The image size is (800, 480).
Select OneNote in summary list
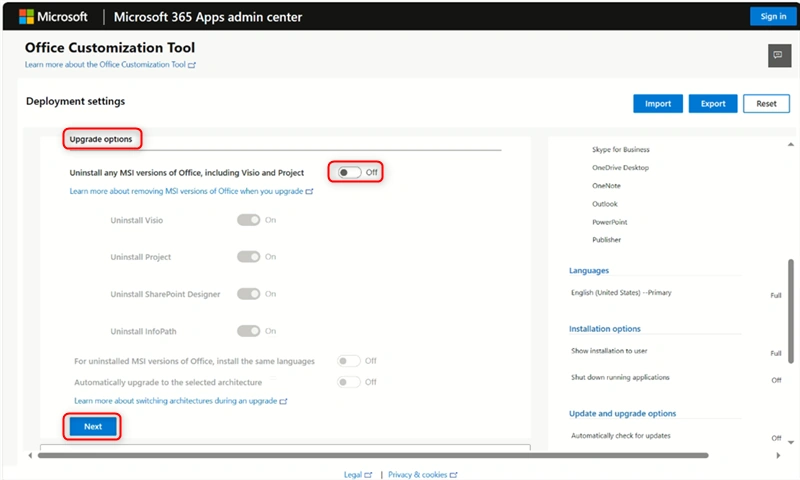pos(606,186)
